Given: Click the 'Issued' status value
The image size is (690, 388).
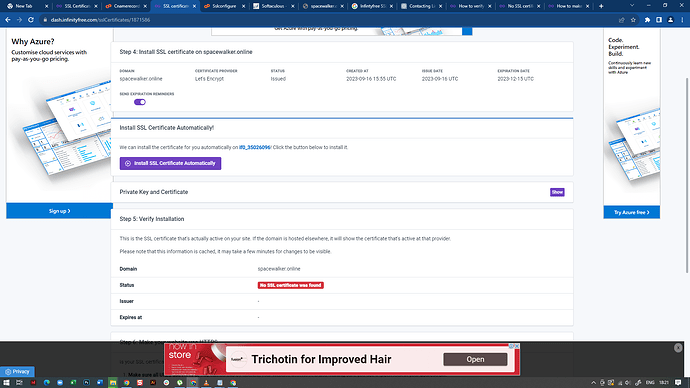Looking at the screenshot, I should click(278, 79).
